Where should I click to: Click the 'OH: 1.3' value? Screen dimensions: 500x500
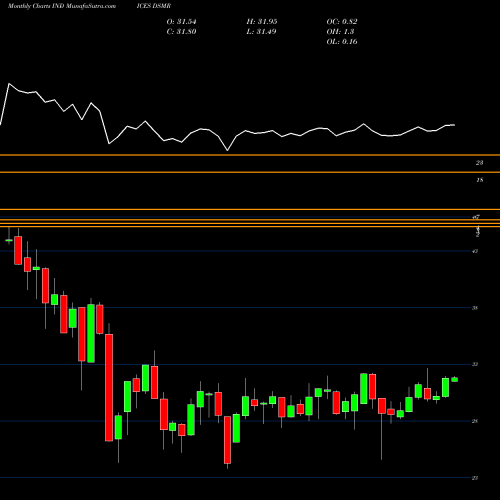coord(340,32)
